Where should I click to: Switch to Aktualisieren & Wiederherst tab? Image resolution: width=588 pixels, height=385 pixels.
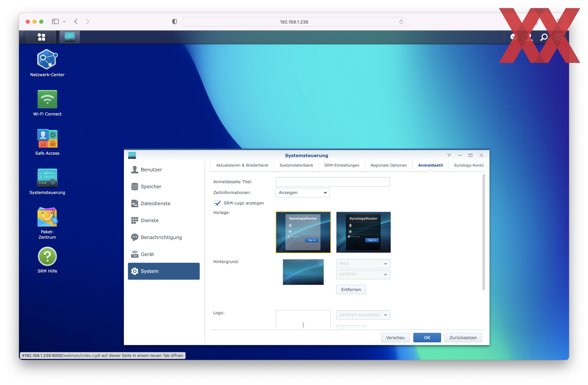pyautogui.click(x=242, y=165)
